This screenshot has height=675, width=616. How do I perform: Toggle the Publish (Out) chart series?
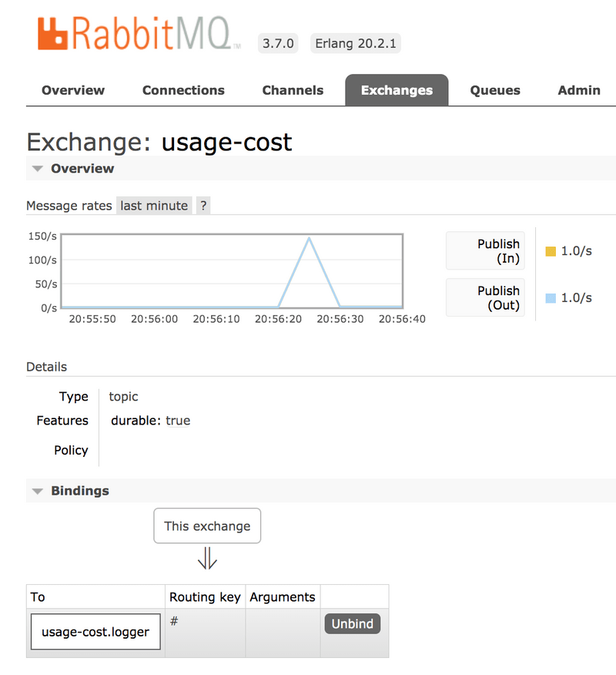485,297
